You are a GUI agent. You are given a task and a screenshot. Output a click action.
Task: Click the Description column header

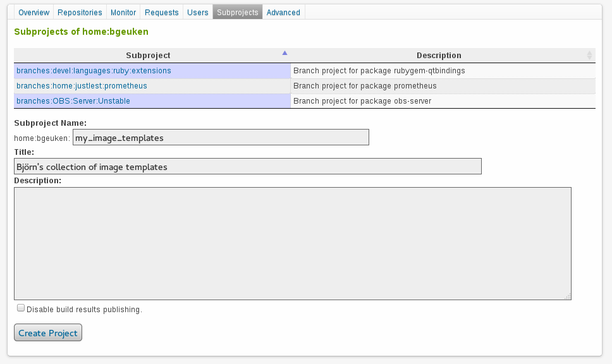click(439, 56)
